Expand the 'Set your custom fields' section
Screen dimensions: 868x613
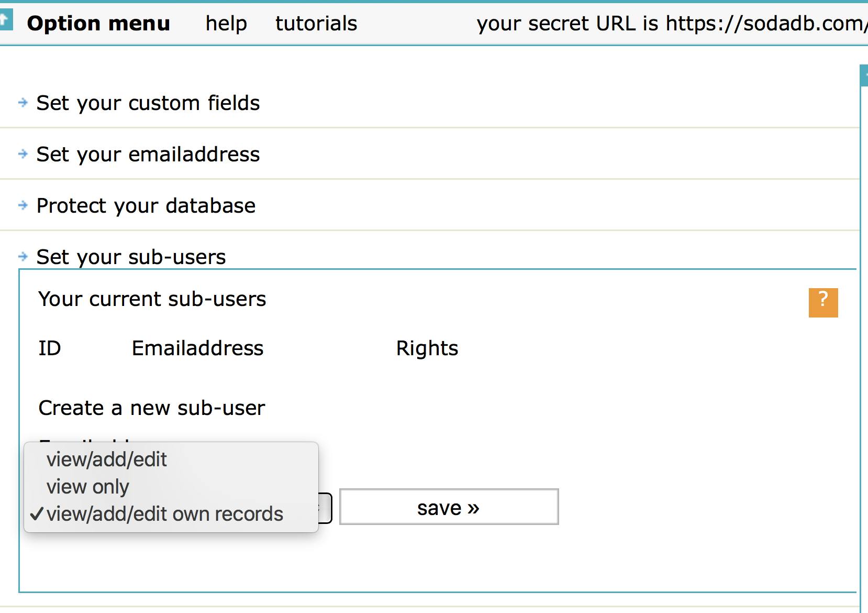pyautogui.click(x=148, y=103)
